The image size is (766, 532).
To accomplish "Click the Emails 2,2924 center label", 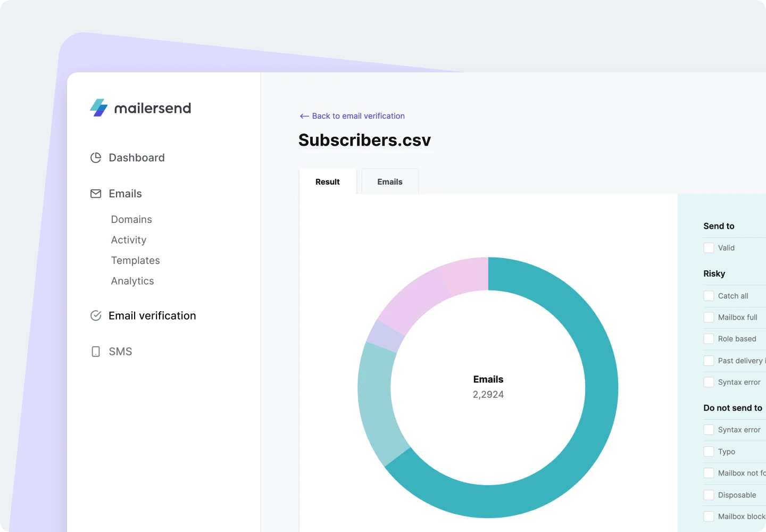I will (488, 387).
